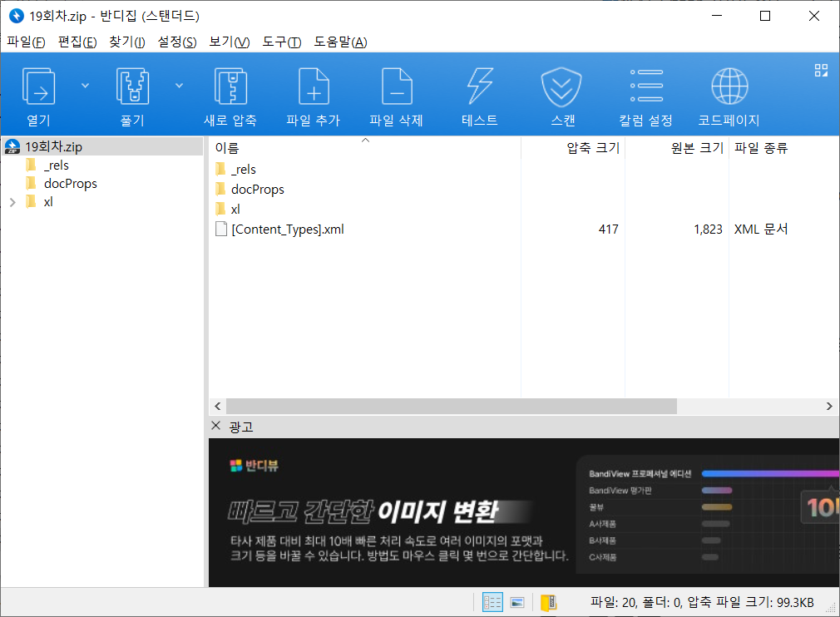Image resolution: width=840 pixels, height=617 pixels.
Task: Click the original size value 1,823
Action: click(x=709, y=230)
